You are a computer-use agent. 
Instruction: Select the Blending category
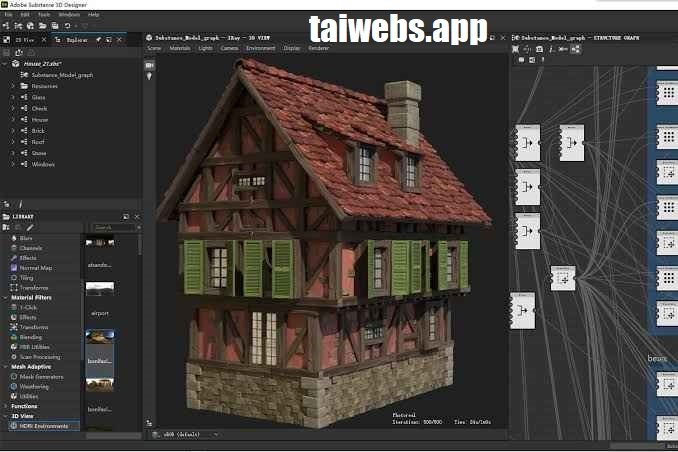tap(31, 337)
